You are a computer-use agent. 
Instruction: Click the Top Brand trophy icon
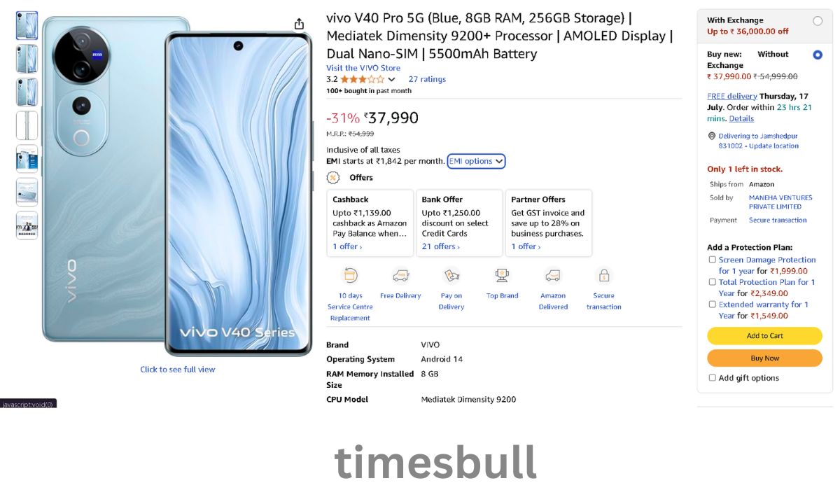pos(502,275)
